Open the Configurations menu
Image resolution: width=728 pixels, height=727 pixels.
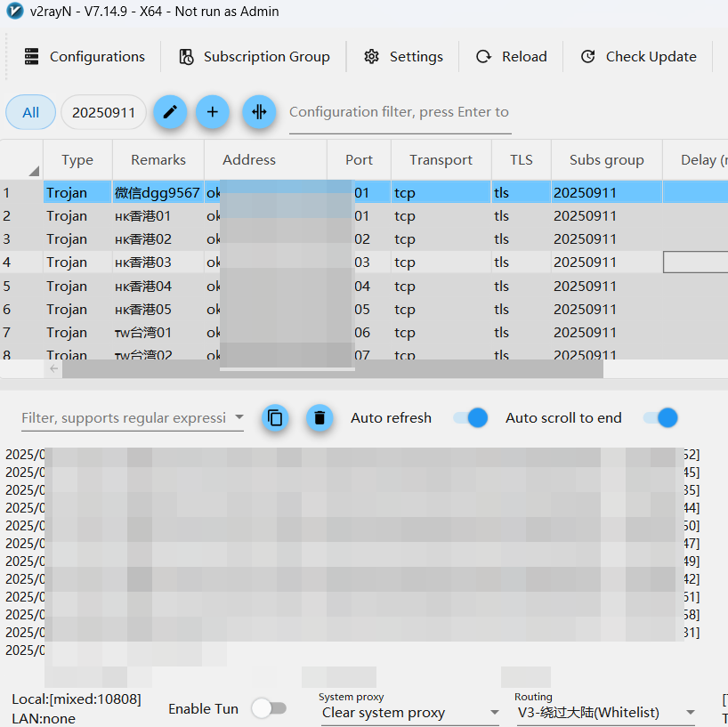pos(85,57)
